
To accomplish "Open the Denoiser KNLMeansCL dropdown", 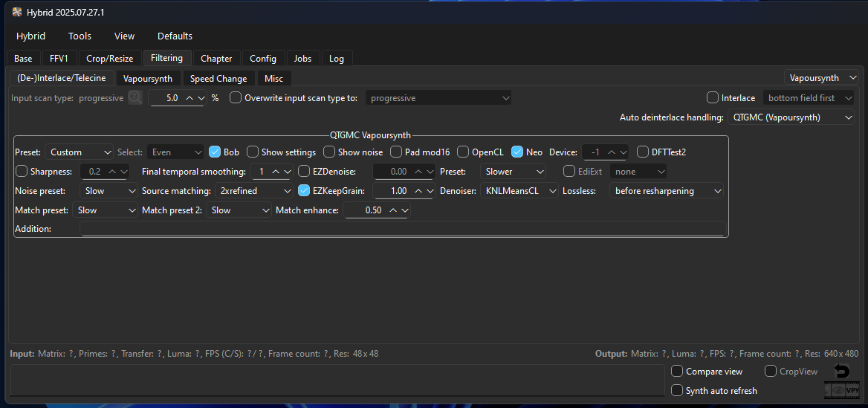I will tap(519, 190).
